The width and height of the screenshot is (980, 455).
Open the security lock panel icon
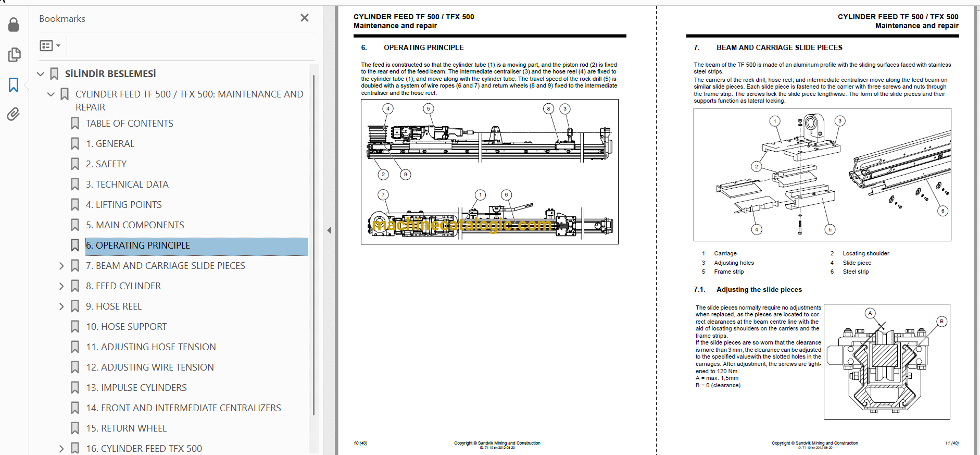(14, 24)
